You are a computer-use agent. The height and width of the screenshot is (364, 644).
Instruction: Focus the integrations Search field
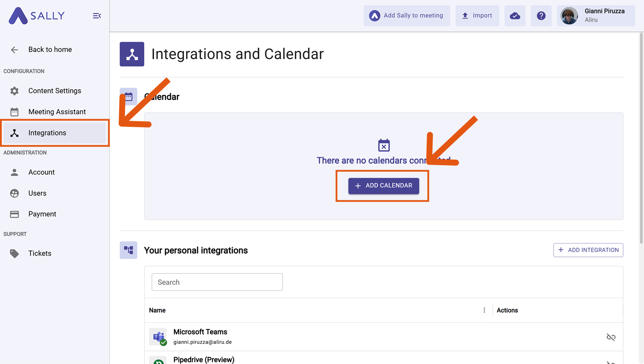click(x=217, y=282)
